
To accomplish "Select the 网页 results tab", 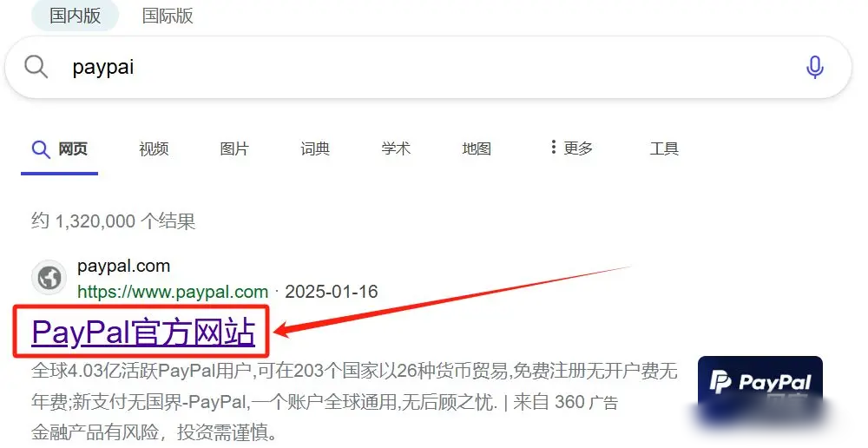I will click(x=59, y=149).
